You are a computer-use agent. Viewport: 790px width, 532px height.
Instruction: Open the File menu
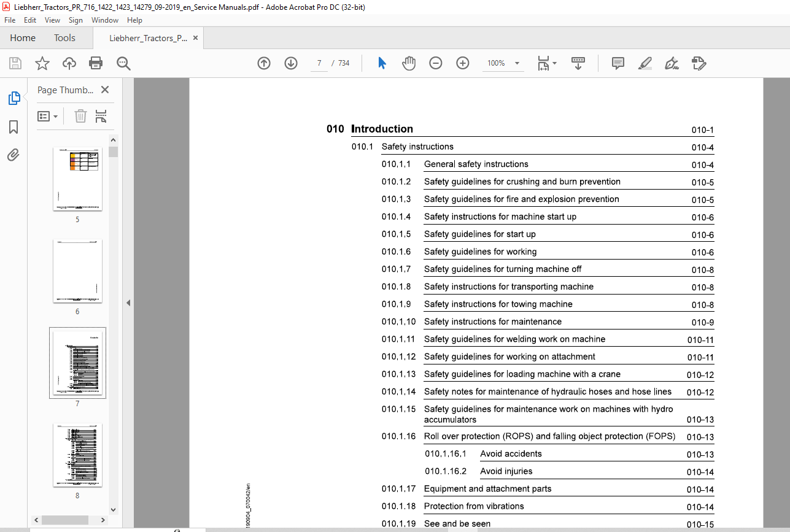[10, 20]
